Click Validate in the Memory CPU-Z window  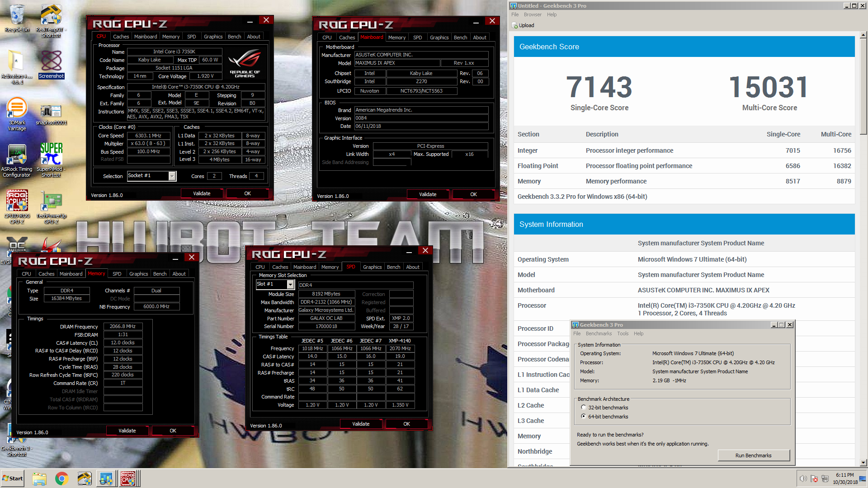(127, 431)
